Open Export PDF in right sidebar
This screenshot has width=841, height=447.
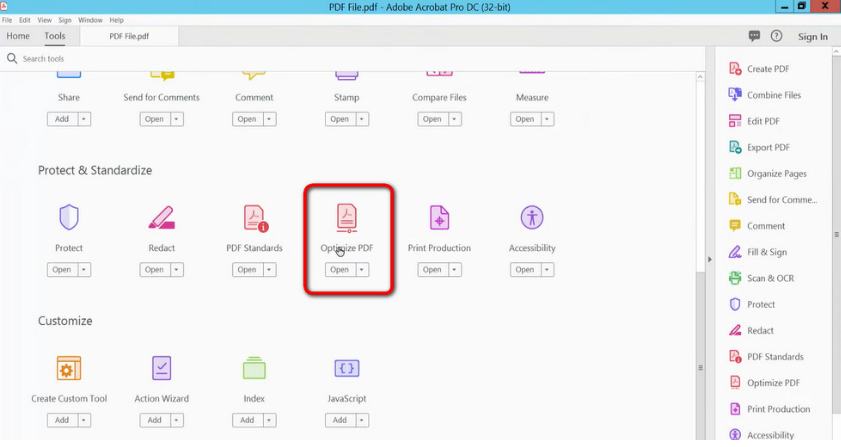(x=759, y=147)
